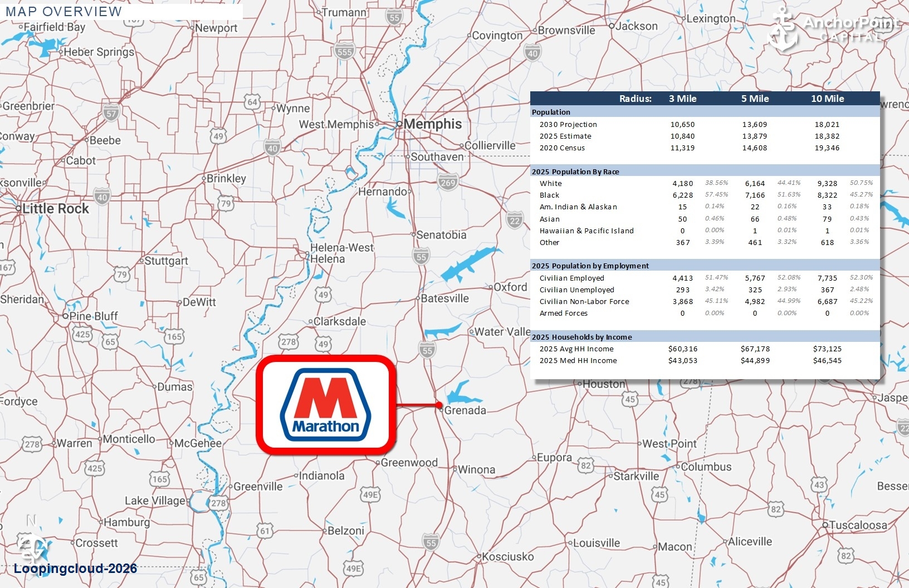Click the 2025 Households by Income heading
Image resolution: width=909 pixels, height=588 pixels.
[582, 337]
